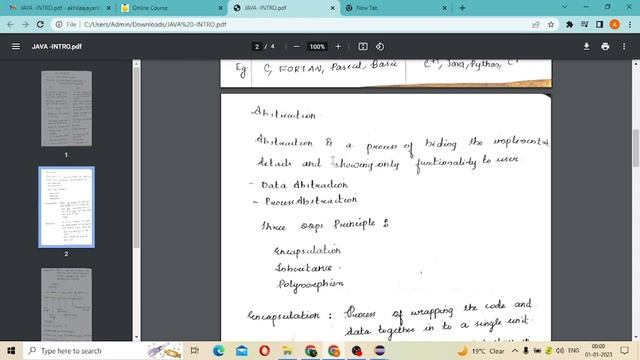Rotate the document counterclockwise

click(380, 47)
